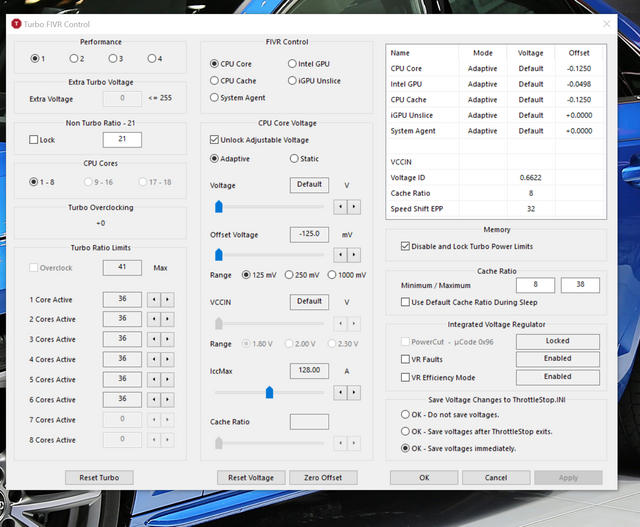Select the Intel GPU radio button
The image size is (640, 527).
293,64
